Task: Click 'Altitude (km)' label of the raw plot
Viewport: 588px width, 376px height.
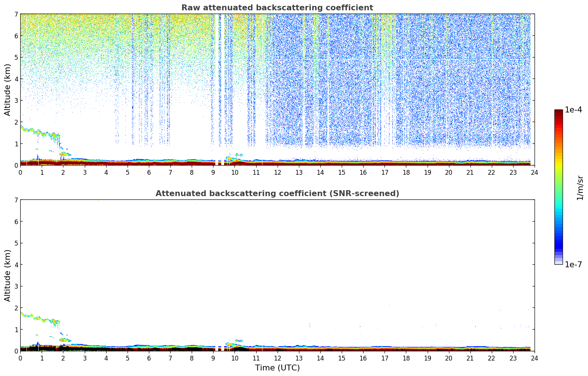Action: coord(8,90)
